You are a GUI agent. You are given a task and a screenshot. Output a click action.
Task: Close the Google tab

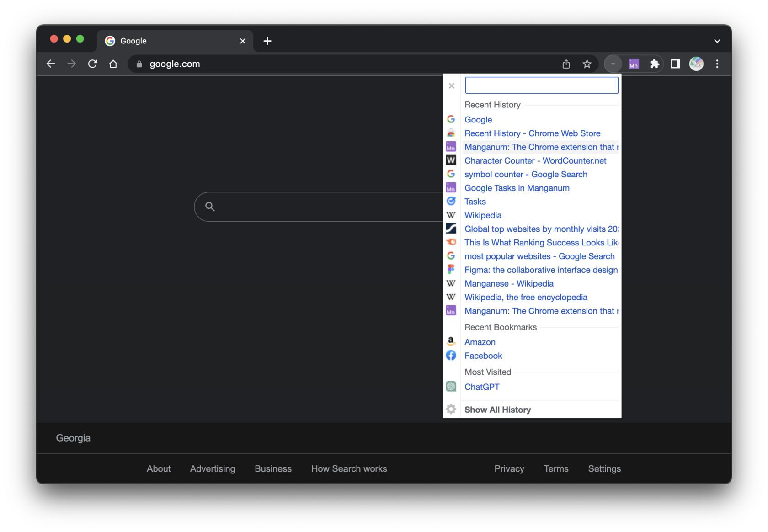(243, 41)
